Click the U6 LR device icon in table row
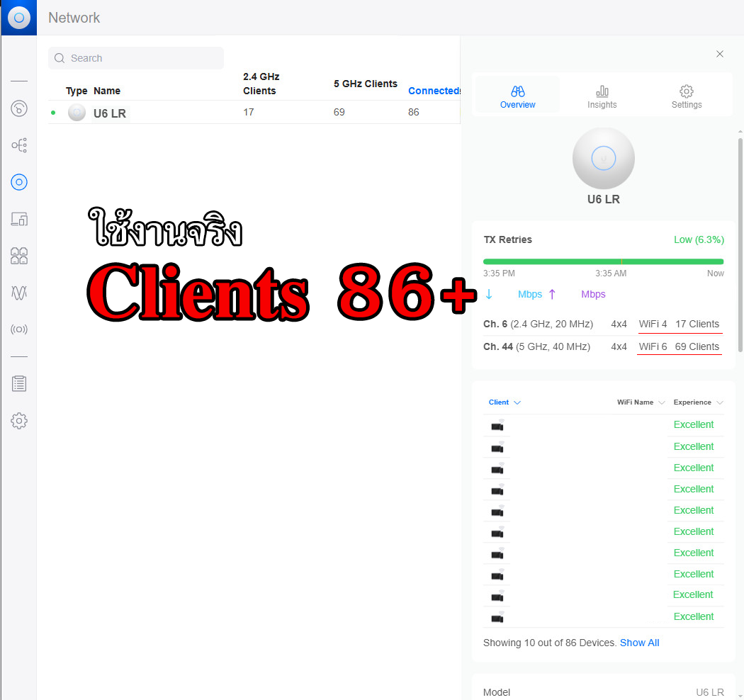744x700 pixels. click(77, 113)
